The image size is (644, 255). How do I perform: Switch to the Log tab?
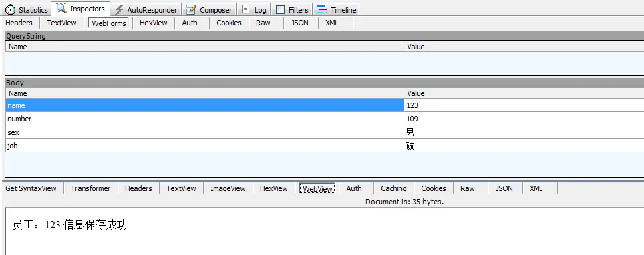(253, 10)
